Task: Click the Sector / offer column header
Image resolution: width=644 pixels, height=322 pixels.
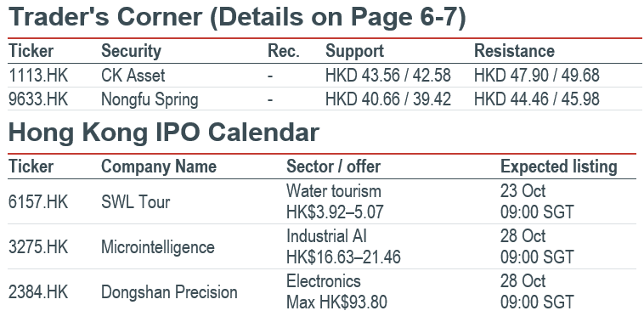Action: click(x=334, y=167)
